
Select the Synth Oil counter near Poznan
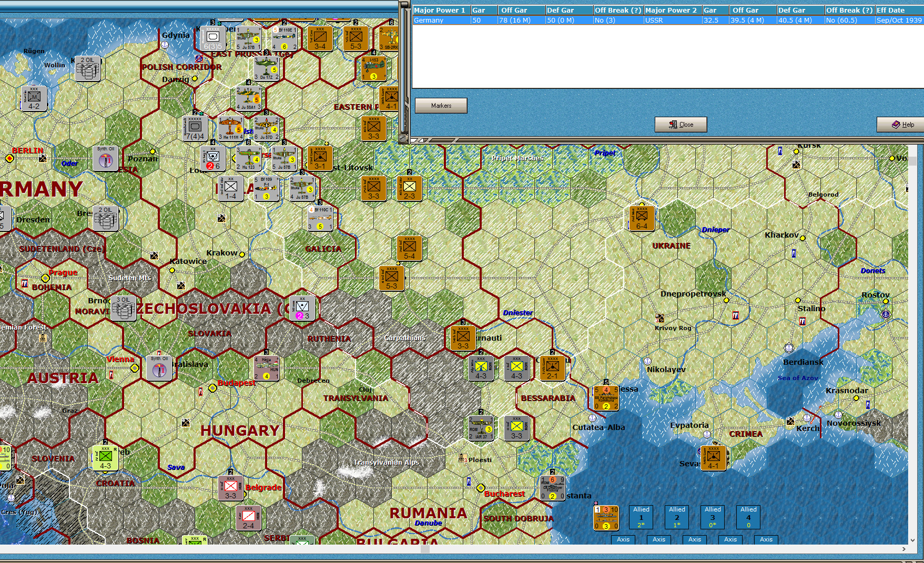(105, 158)
